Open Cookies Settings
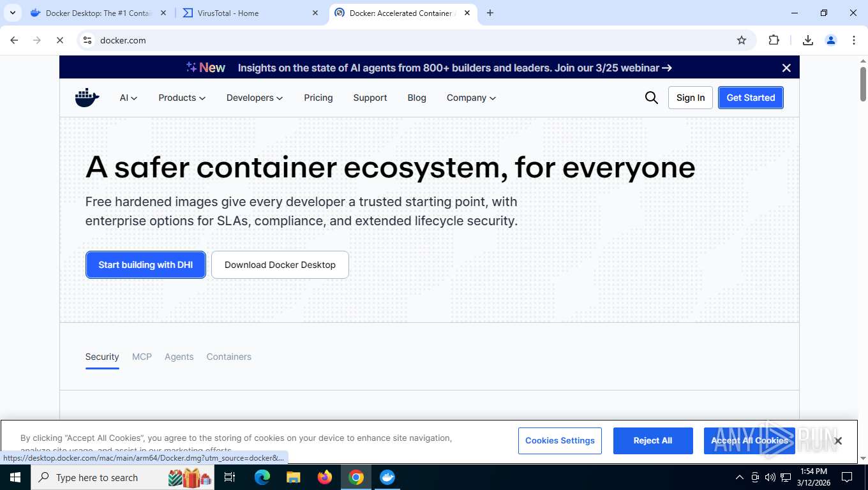Viewport: 868px width, 490px height. click(560, 441)
